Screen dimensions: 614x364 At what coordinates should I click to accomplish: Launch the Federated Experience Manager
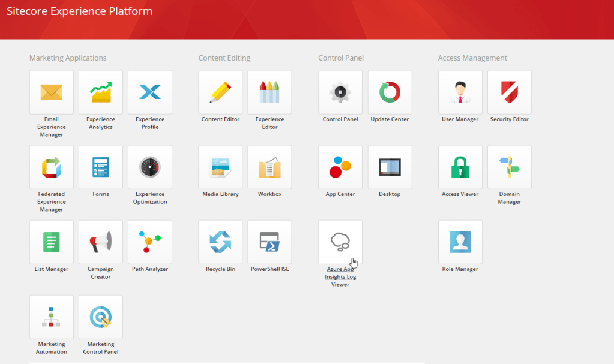click(51, 167)
